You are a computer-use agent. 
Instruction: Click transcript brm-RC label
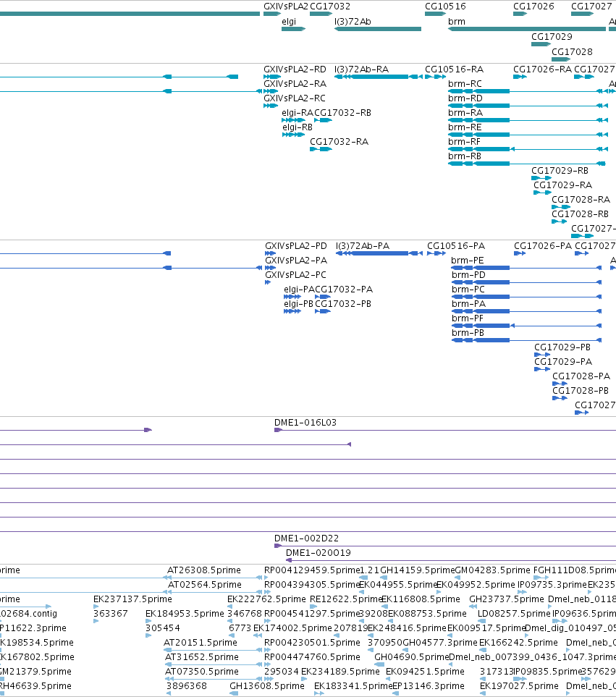[x=465, y=83]
